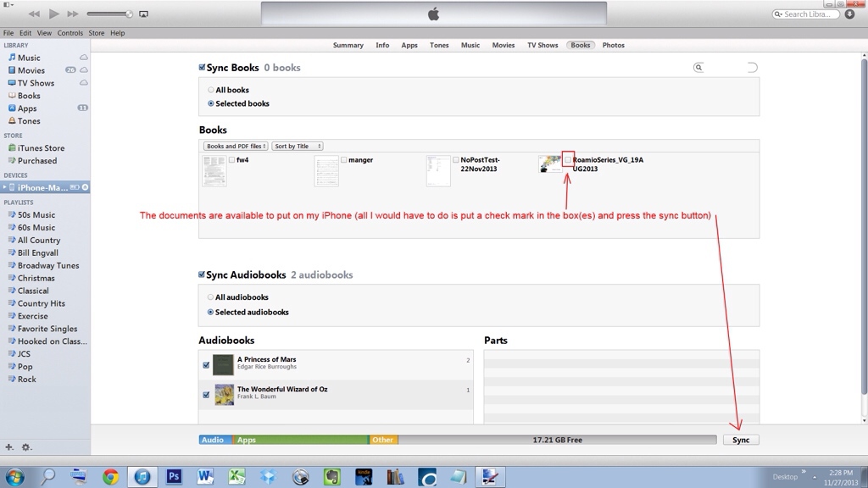Open the sidebar gear settings icon

point(26,447)
